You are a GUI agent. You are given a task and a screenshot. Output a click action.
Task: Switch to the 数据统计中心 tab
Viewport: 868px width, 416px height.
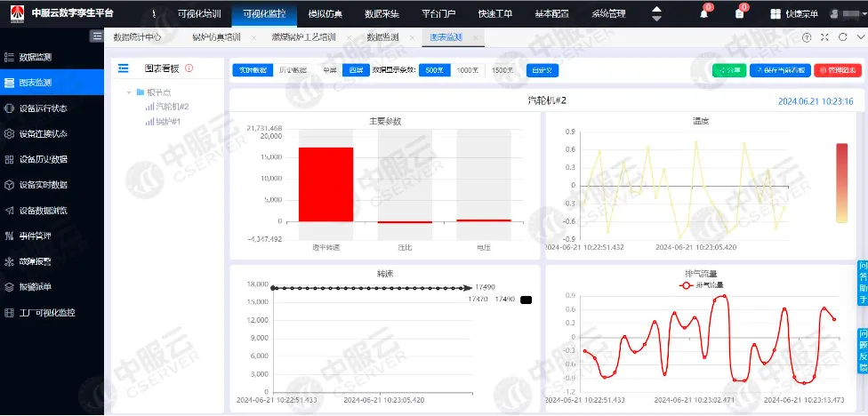[137, 37]
